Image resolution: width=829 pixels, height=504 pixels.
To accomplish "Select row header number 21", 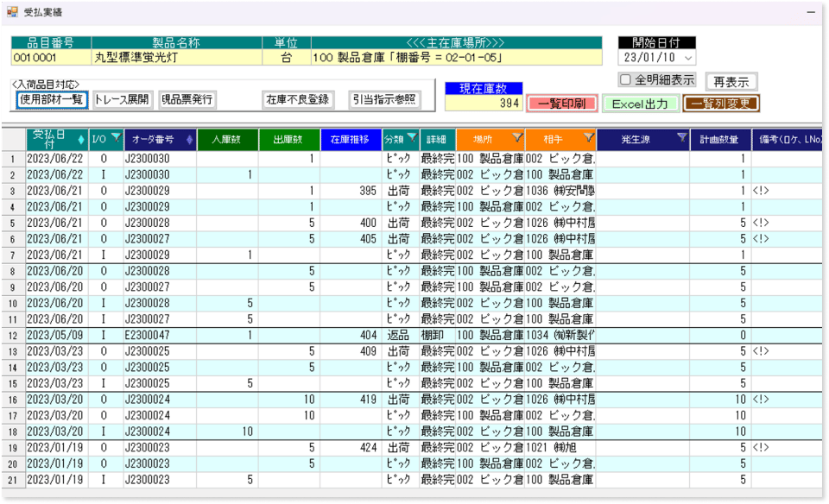I will coord(14,480).
